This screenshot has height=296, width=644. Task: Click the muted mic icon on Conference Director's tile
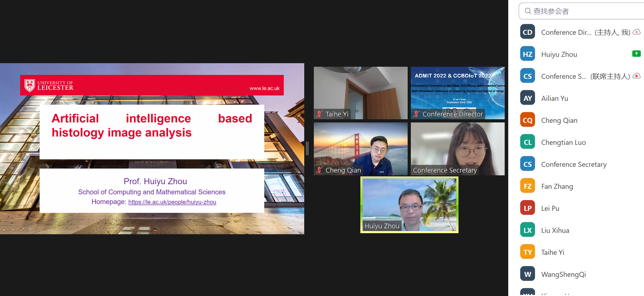(416, 114)
